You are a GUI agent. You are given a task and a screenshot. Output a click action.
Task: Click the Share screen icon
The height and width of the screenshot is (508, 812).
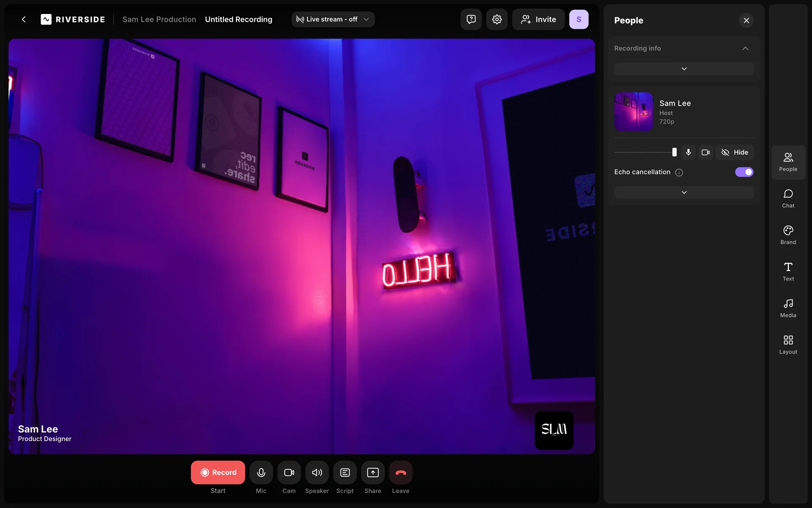[x=373, y=472]
